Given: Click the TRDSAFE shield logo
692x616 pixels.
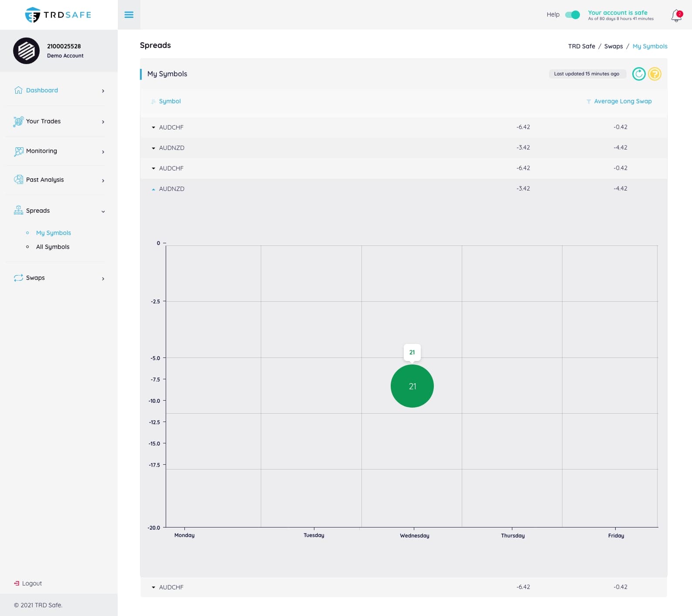Looking at the screenshot, I should click(x=58, y=15).
